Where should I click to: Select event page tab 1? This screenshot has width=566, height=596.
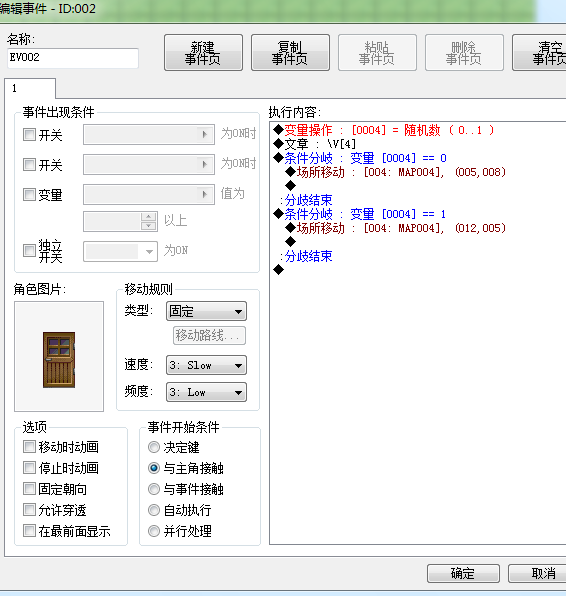click(x=30, y=89)
